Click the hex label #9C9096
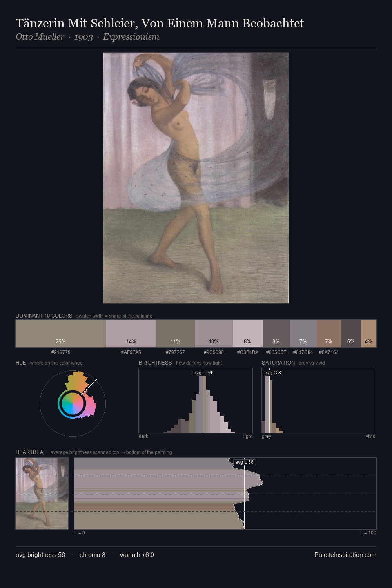 tap(214, 352)
